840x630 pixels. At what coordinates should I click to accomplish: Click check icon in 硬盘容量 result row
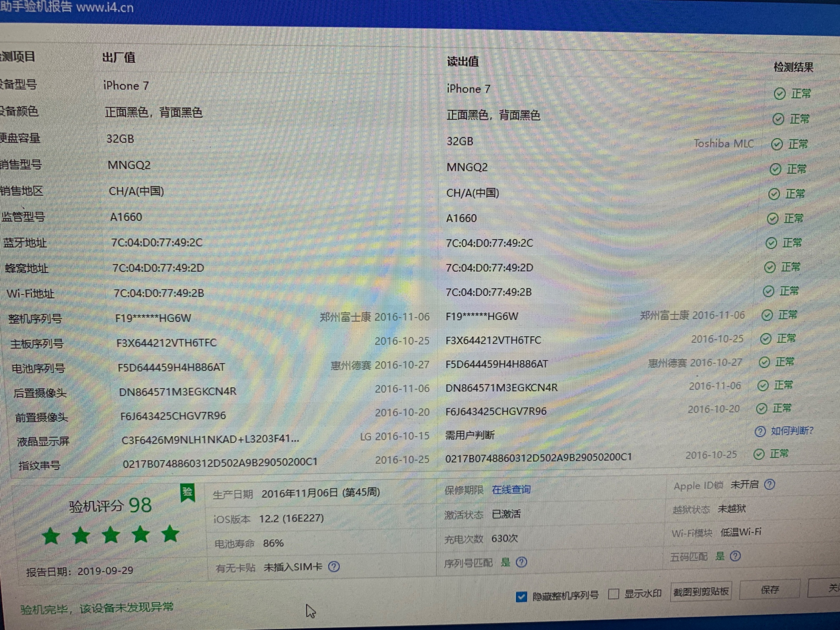777,144
